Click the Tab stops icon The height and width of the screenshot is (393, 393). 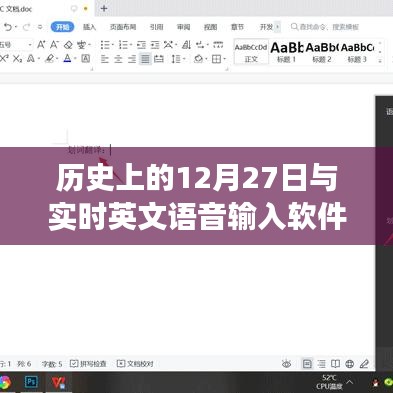click(218, 45)
